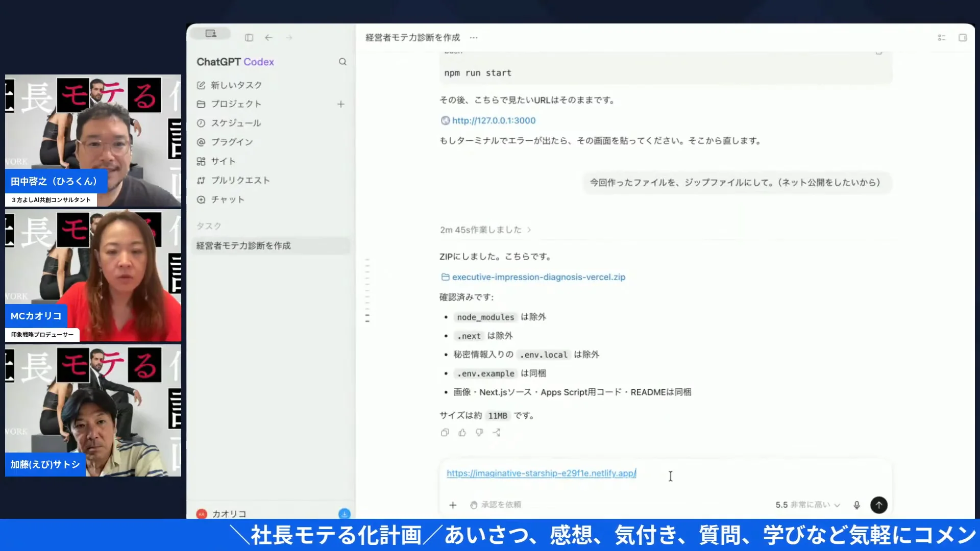Click the .next code label
Viewport: 980px width, 551px height.
(469, 336)
